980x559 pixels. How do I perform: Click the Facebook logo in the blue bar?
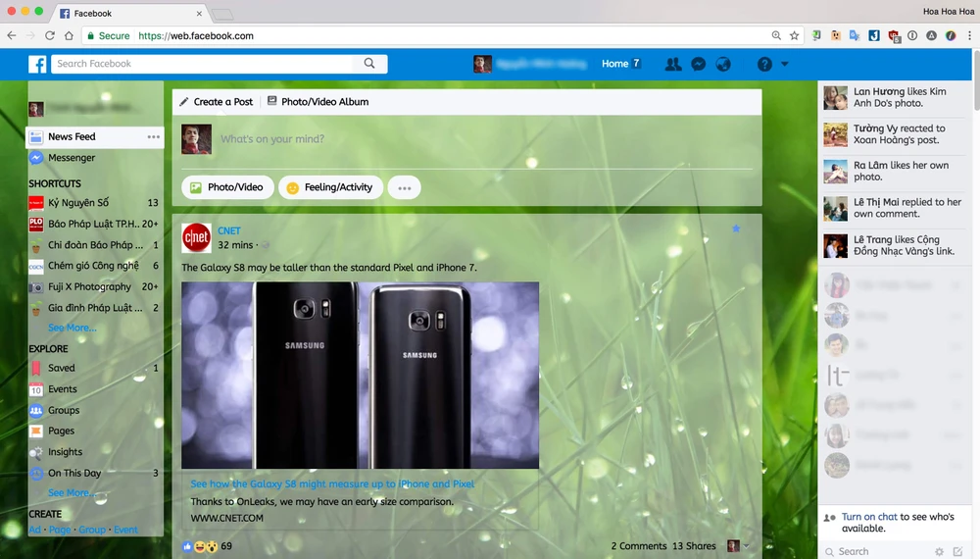[x=37, y=65]
